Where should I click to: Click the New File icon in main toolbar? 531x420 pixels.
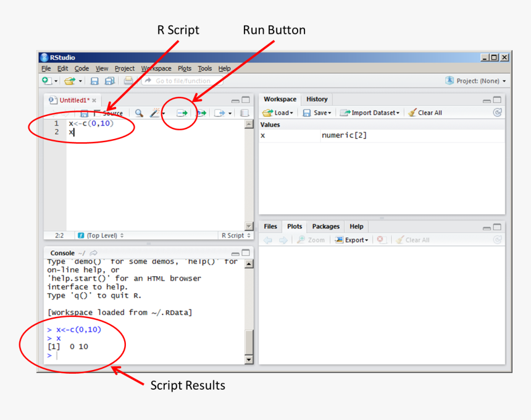click(x=46, y=81)
